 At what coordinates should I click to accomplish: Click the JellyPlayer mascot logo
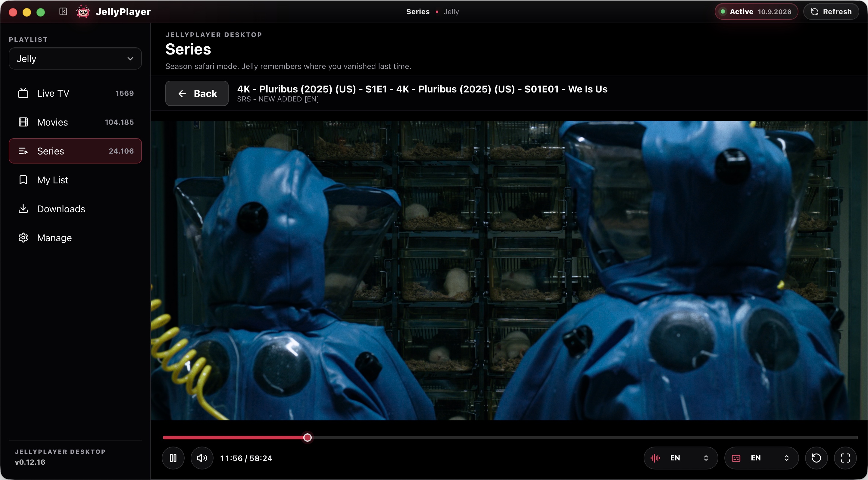click(x=83, y=12)
